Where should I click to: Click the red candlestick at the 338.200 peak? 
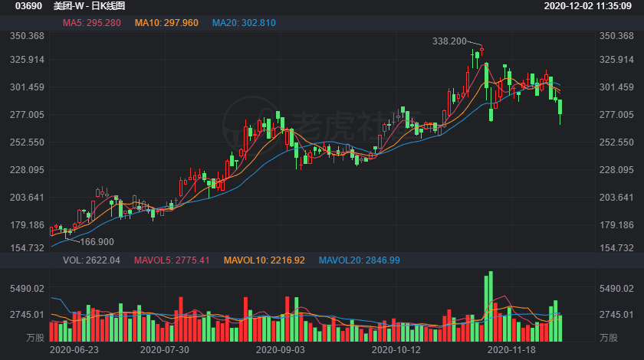click(481, 50)
